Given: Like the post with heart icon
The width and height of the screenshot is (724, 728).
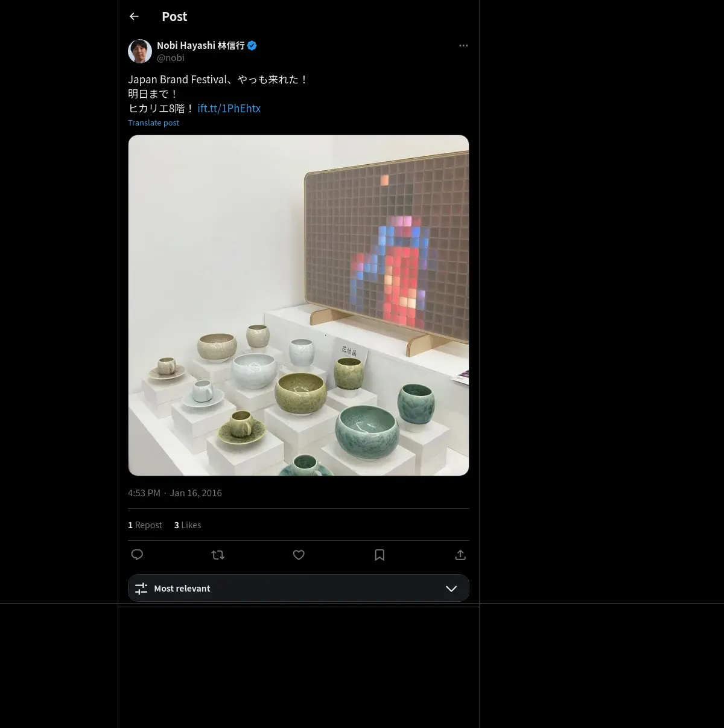Looking at the screenshot, I should [299, 555].
